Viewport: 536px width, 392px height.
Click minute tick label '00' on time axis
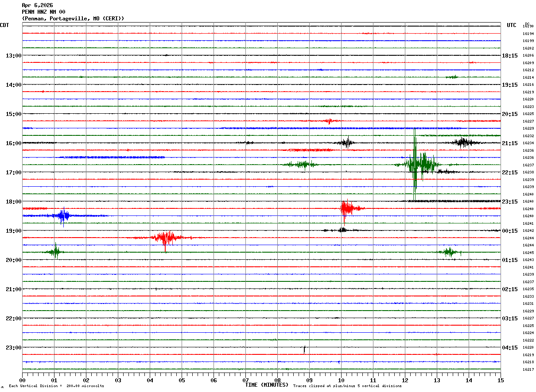tap(22, 380)
